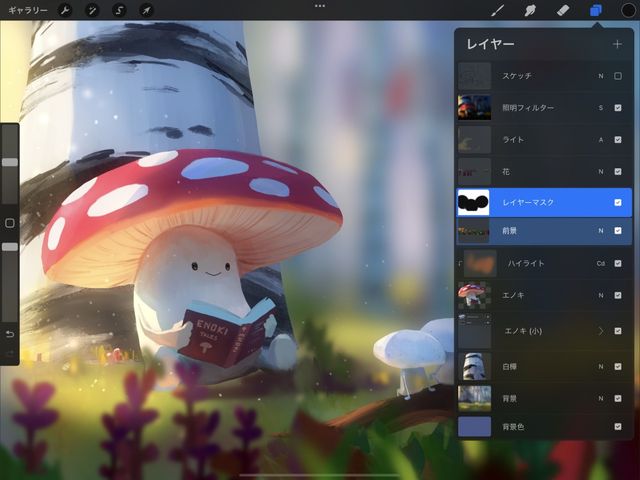Enable visibility of スケッチ layer
640x480 pixels.
click(x=618, y=76)
